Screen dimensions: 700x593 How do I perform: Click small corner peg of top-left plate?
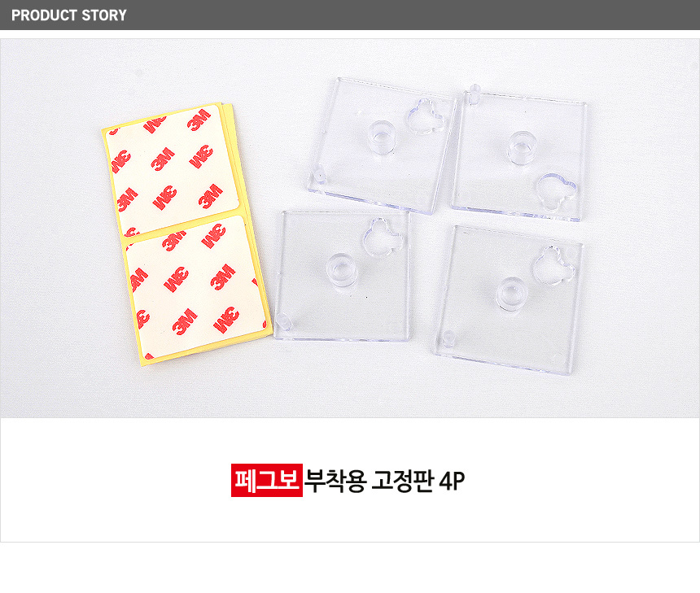click(319, 173)
